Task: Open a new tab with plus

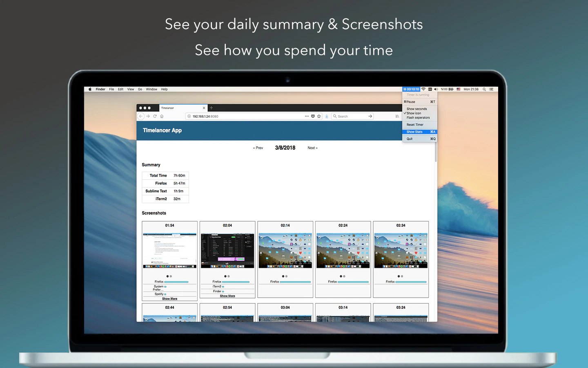Action: tap(211, 108)
